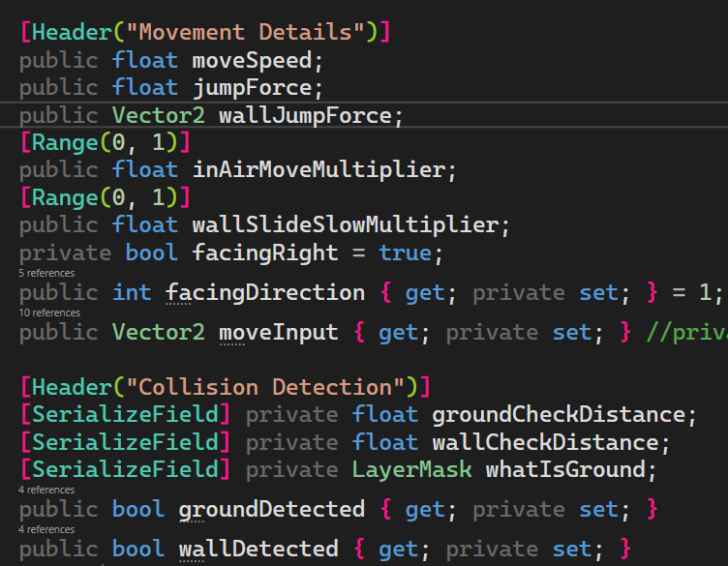The height and width of the screenshot is (566, 728).
Task: Click the "Collision Detection" header string
Action: point(265,387)
